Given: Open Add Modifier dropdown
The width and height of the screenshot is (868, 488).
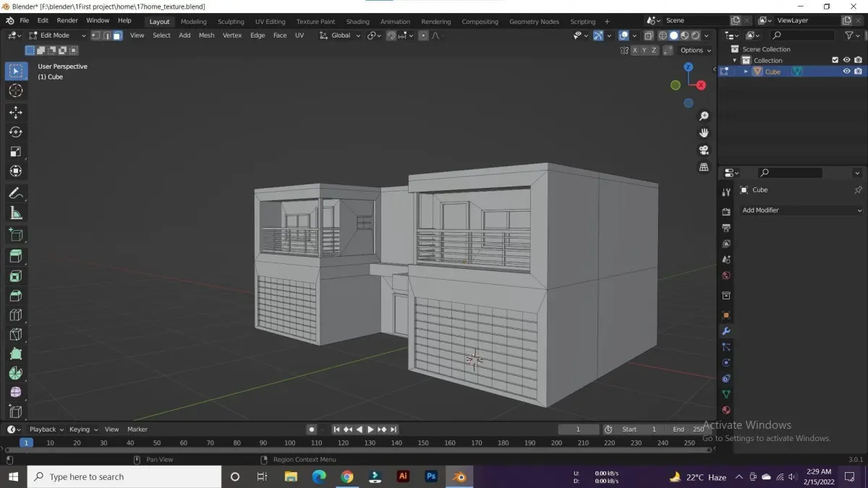Looking at the screenshot, I should [801, 210].
